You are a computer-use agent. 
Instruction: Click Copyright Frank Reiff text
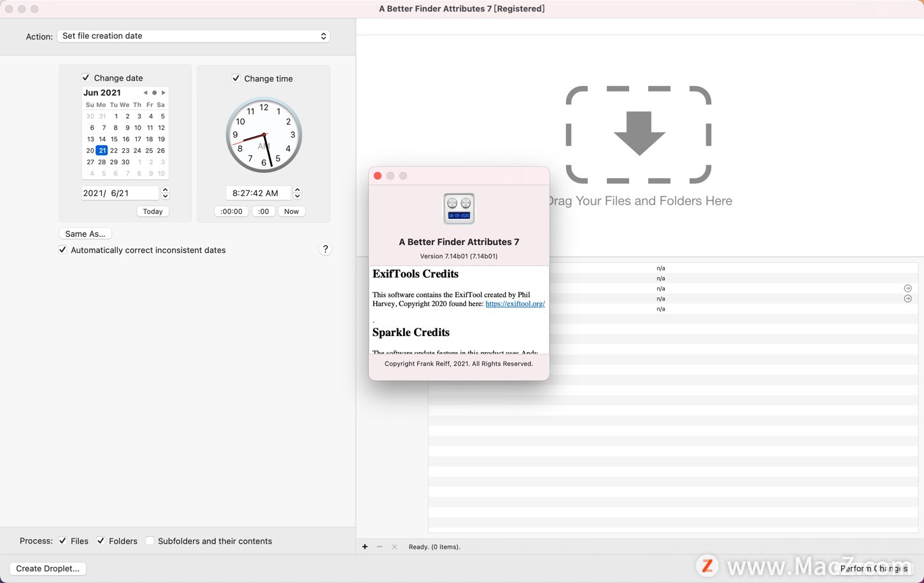click(459, 364)
